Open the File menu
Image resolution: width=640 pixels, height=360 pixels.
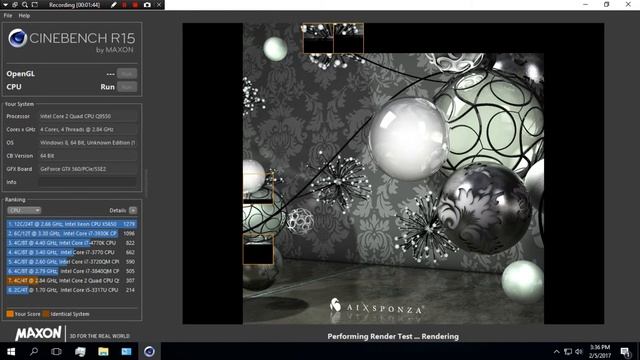point(8,16)
